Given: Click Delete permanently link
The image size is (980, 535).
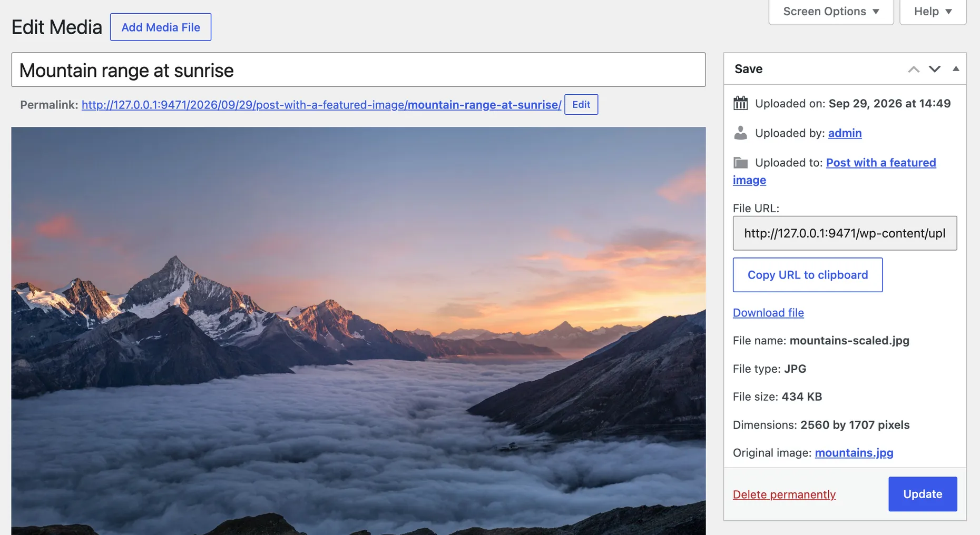Looking at the screenshot, I should [784, 494].
